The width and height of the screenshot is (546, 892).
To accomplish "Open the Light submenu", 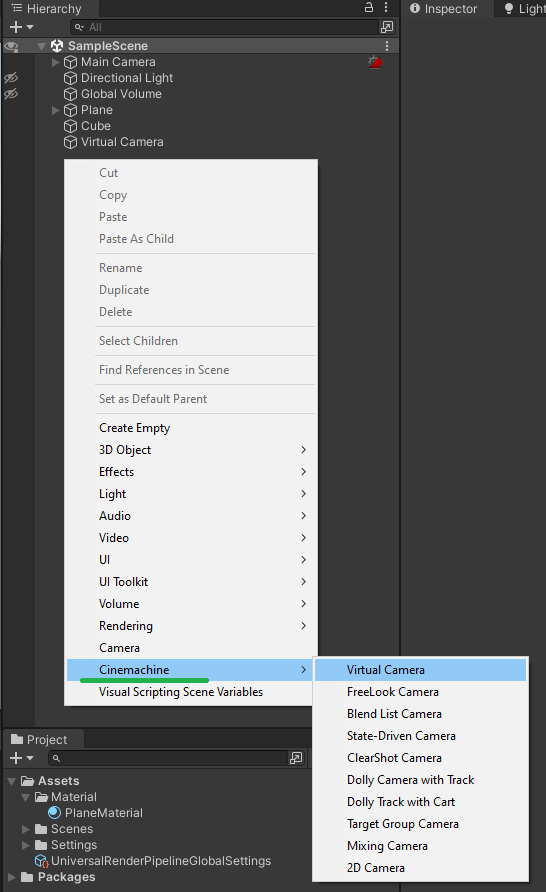I will tap(191, 494).
